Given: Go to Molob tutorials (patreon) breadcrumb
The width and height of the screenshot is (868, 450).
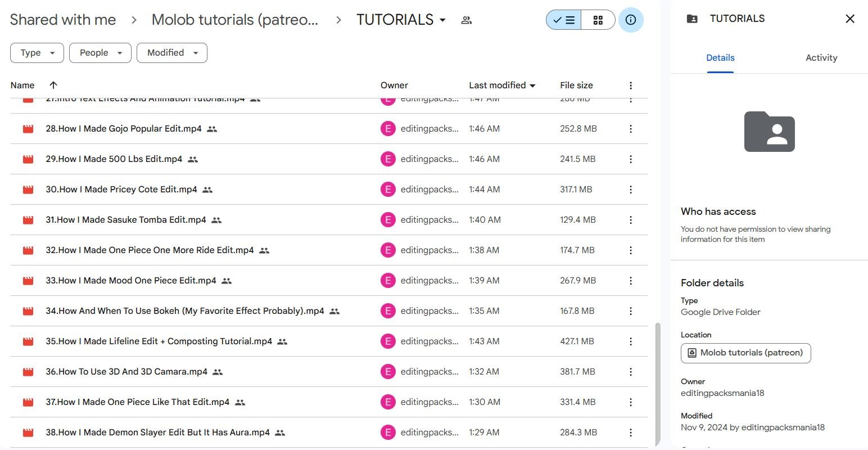Looking at the screenshot, I should [x=235, y=20].
